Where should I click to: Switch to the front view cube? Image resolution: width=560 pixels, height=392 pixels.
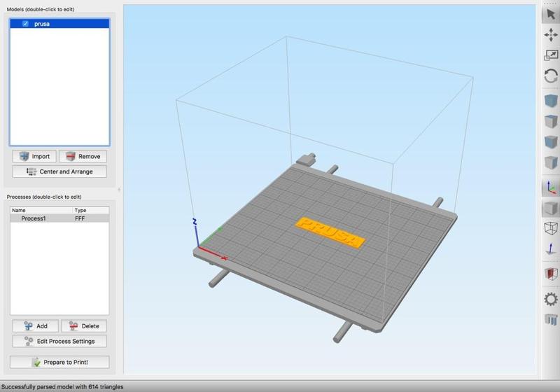551,141
